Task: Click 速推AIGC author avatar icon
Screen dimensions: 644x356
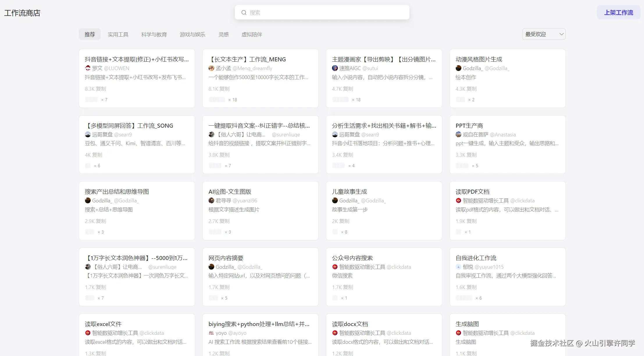Action: pos(335,68)
